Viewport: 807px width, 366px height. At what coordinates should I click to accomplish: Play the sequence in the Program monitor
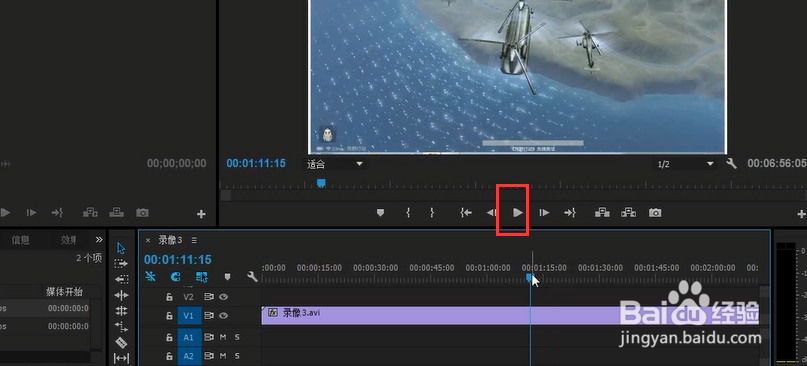[518, 213]
